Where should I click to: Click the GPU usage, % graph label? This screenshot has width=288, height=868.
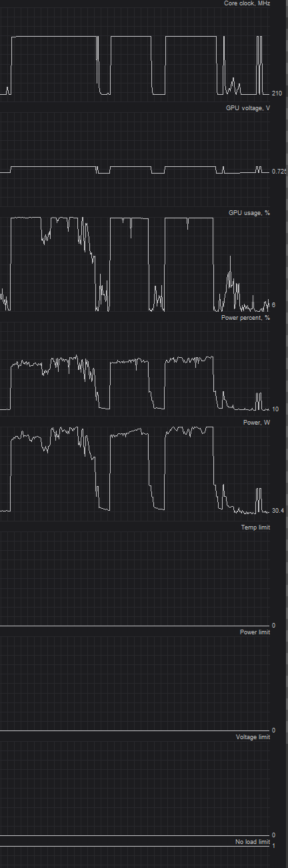[249, 212]
